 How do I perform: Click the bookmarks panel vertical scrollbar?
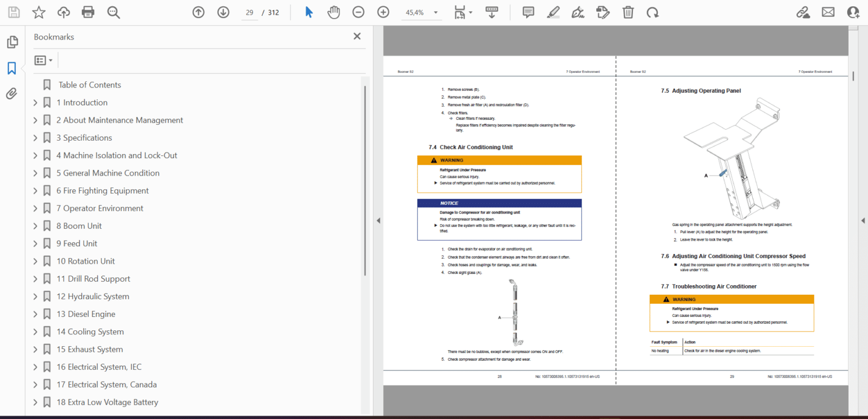tap(365, 181)
